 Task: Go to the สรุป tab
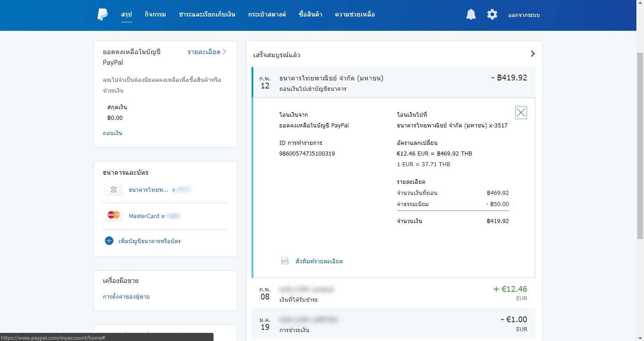click(126, 14)
